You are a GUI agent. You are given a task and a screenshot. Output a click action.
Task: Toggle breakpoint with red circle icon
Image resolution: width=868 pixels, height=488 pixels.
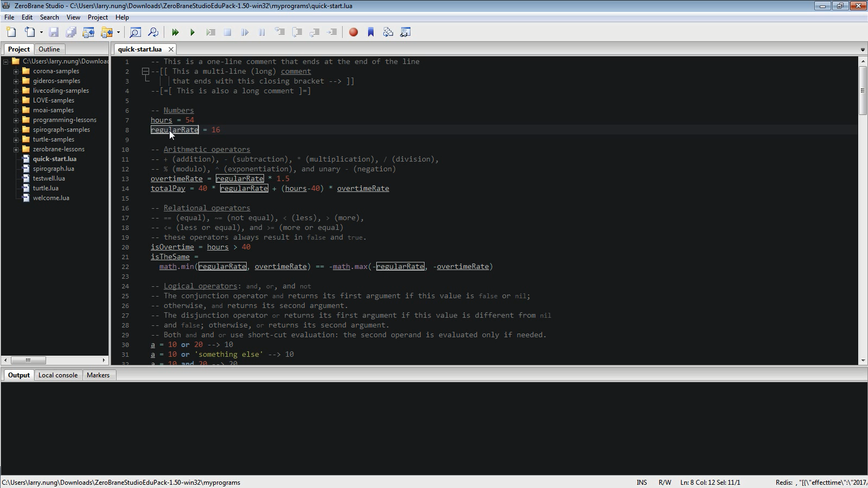coord(353,33)
